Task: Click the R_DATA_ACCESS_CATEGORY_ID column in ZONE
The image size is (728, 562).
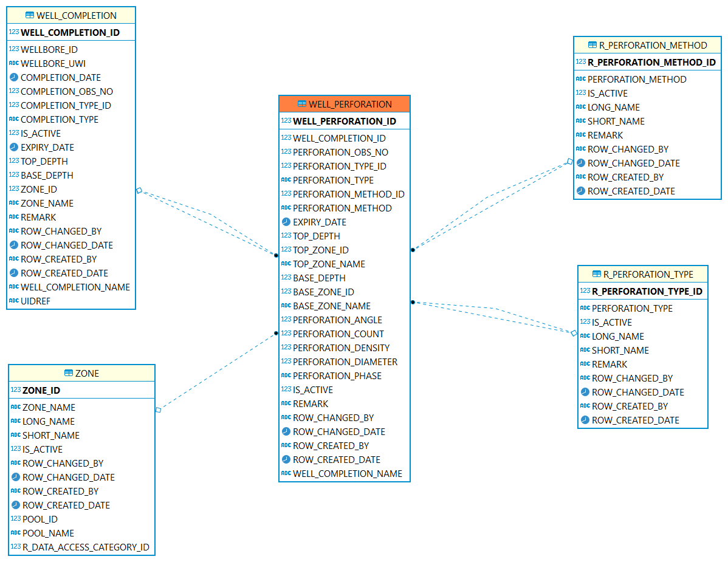Action: click(86, 547)
